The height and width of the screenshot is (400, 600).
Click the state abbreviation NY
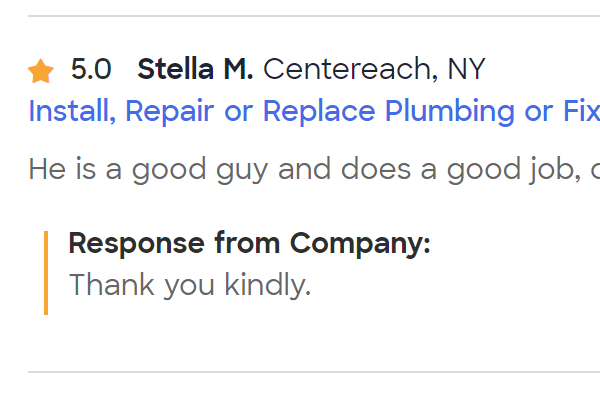point(466,70)
